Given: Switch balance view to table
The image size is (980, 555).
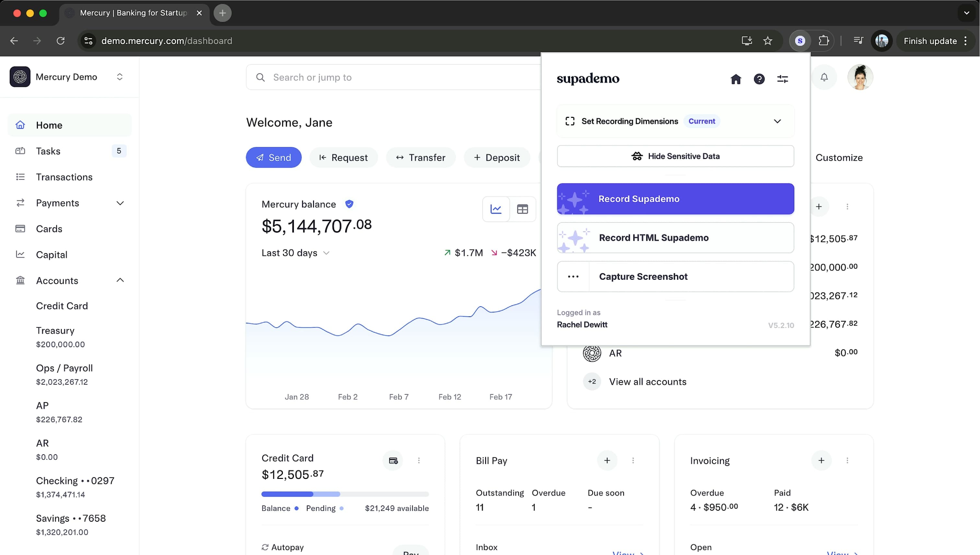Looking at the screenshot, I should [522, 209].
